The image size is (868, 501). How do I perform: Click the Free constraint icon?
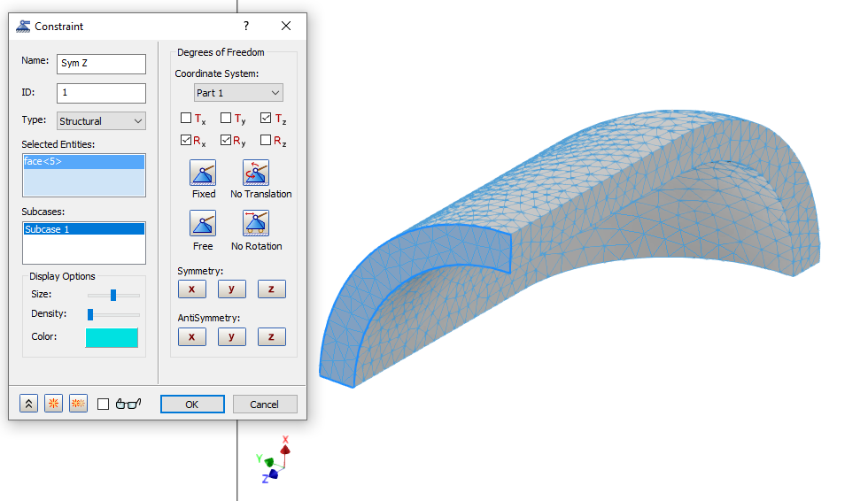tap(203, 223)
